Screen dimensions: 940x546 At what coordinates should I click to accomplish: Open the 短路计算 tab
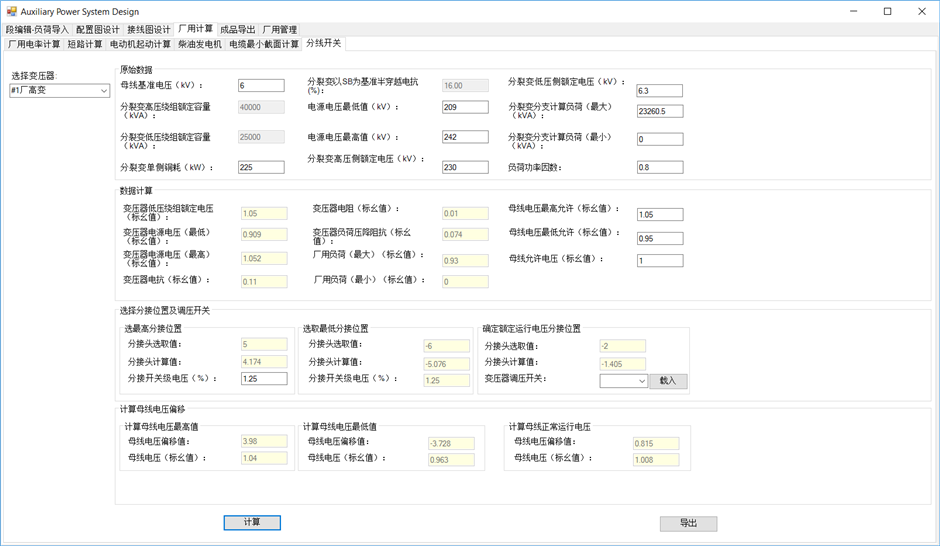pos(85,44)
